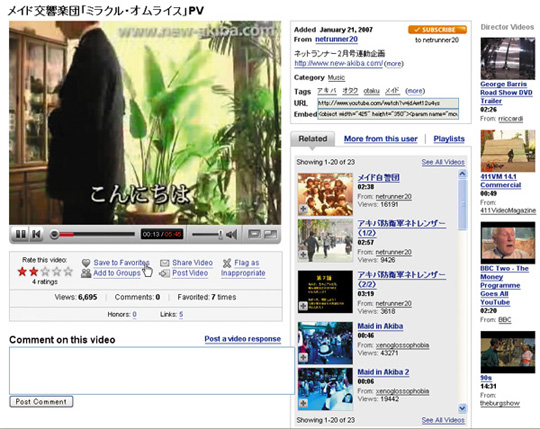The width and height of the screenshot is (540, 429).
Task: Open full-screen view icon in player
Action: click(x=270, y=234)
